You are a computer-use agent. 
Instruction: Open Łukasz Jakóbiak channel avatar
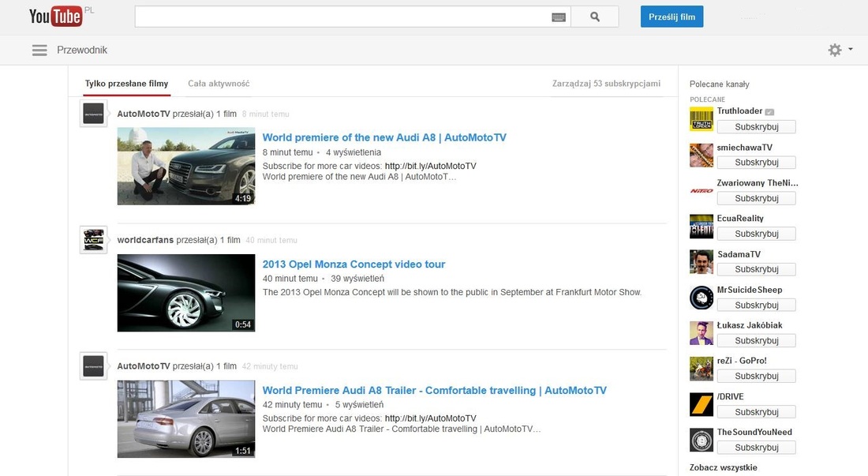(x=702, y=333)
